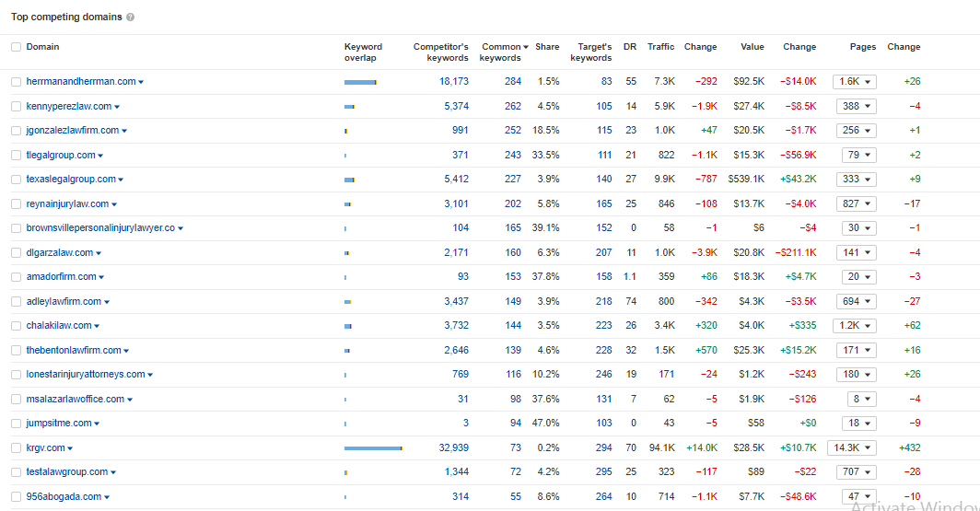Tick the texaslegalgroup.com checkbox
The image size is (980, 511).
[x=17, y=180]
